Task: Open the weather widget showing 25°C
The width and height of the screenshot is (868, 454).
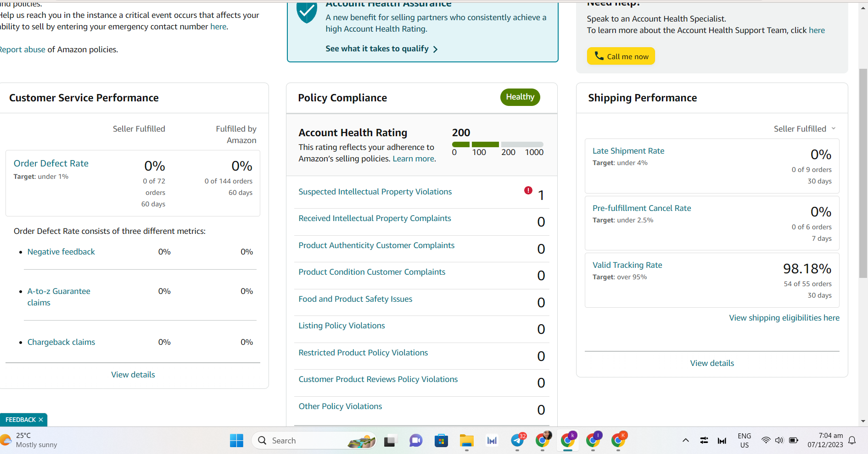Action: 29,440
